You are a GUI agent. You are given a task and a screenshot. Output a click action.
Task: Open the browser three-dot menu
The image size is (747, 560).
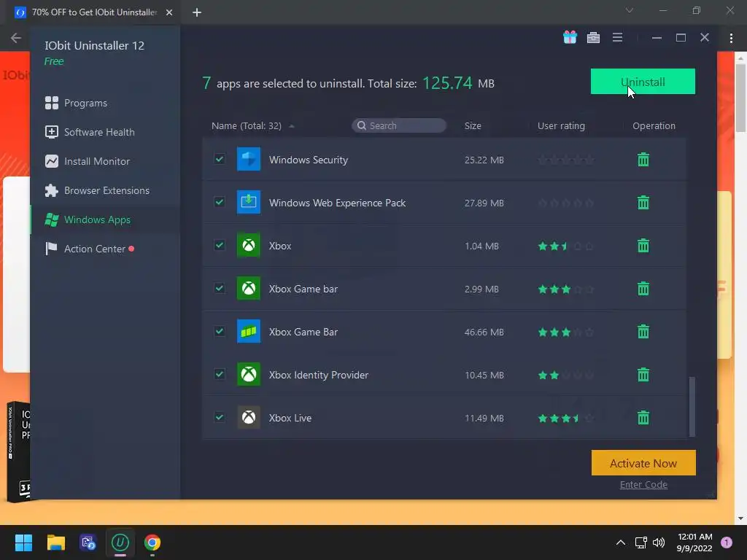731,38
